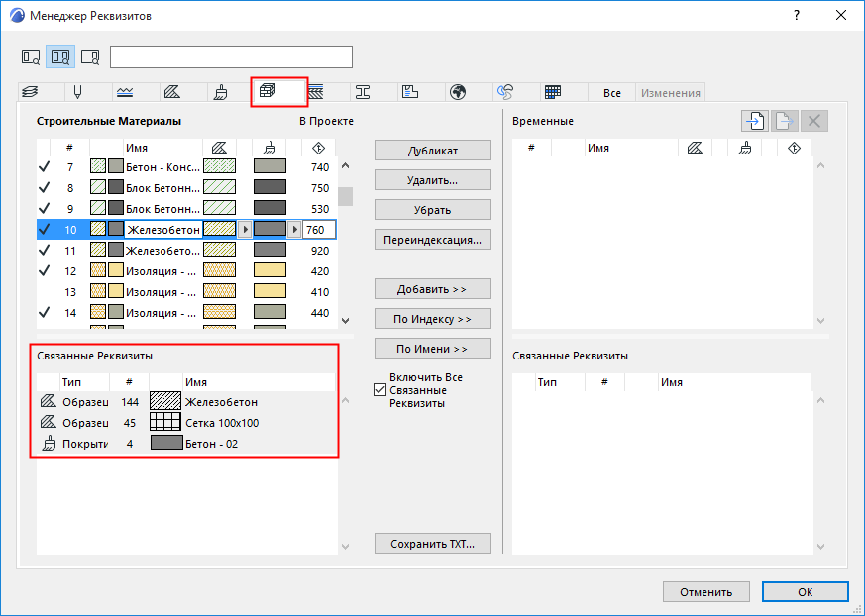
Task: Switch to the Все tab
Action: pyautogui.click(x=611, y=93)
